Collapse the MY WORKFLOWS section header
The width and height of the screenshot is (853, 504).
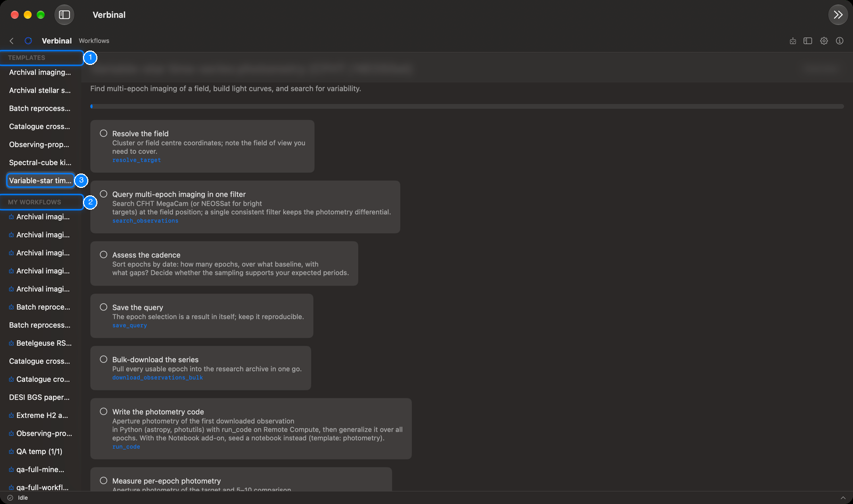click(x=42, y=202)
